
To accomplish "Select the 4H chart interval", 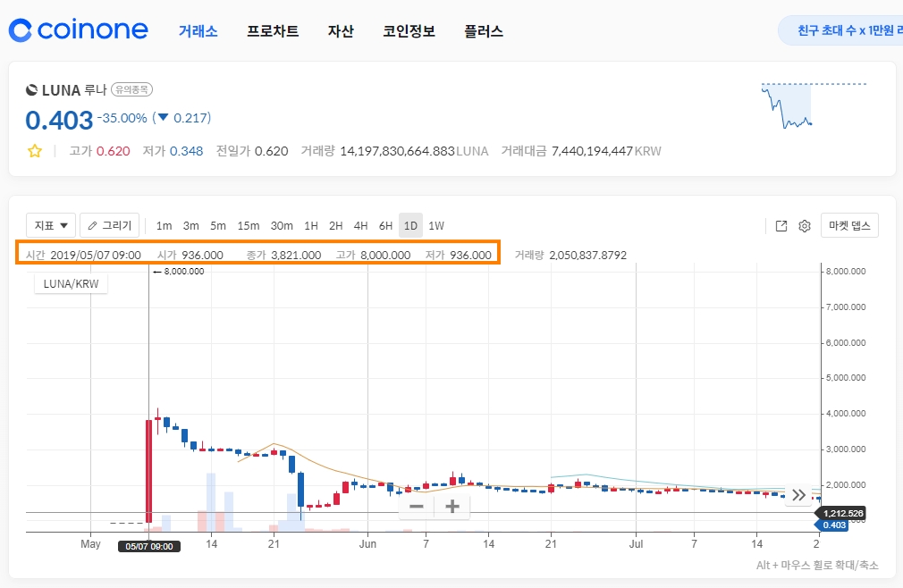I will pyautogui.click(x=361, y=225).
